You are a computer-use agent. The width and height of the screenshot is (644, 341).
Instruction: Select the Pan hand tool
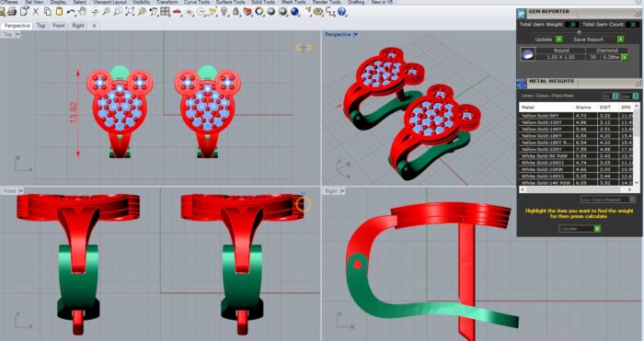click(83, 11)
